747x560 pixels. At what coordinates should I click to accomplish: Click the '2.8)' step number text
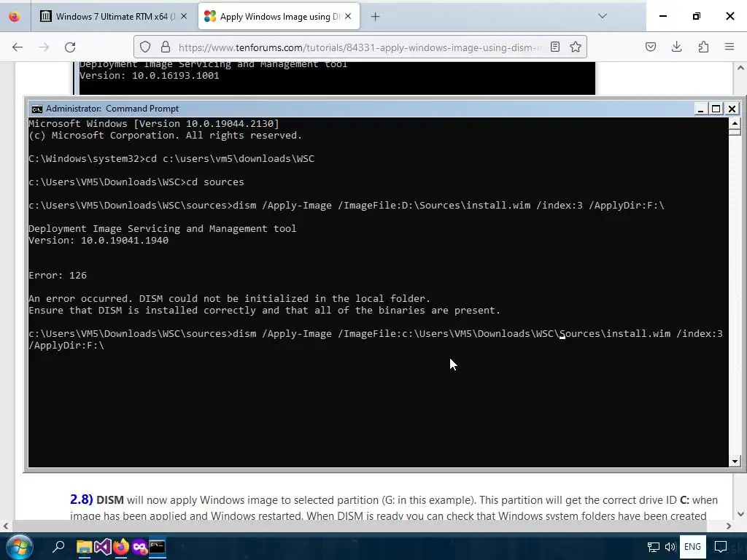tap(82, 499)
